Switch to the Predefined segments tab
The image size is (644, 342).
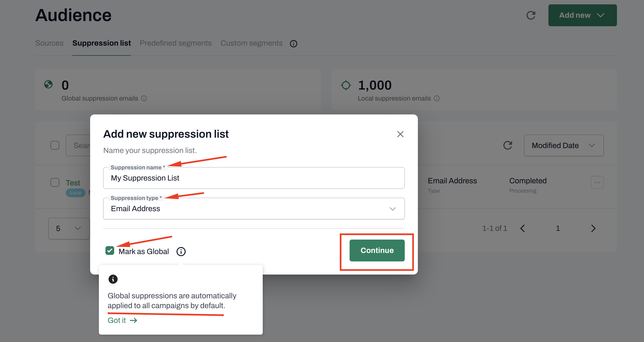[x=176, y=43]
